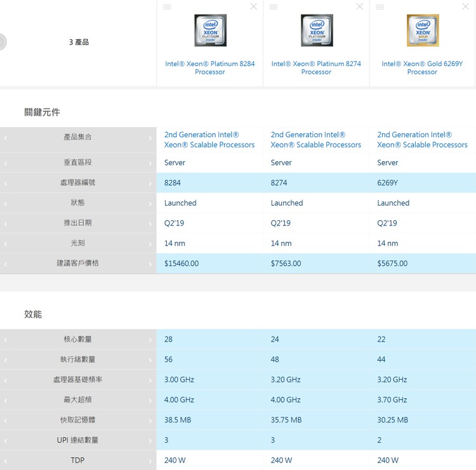The height and width of the screenshot is (470, 476).
Task: Click right arrow on UPI 連結數量 row
Action: pyautogui.click(x=150, y=441)
